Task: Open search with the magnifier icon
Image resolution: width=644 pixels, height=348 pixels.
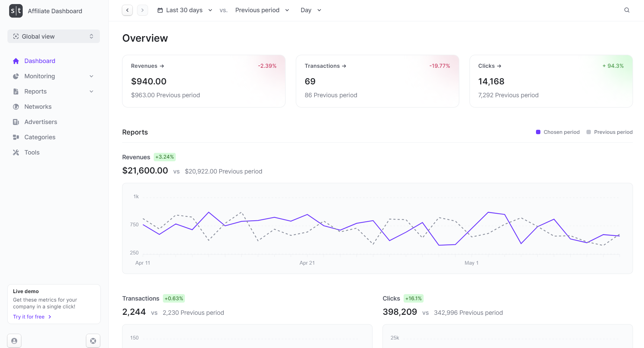Action: pyautogui.click(x=627, y=10)
